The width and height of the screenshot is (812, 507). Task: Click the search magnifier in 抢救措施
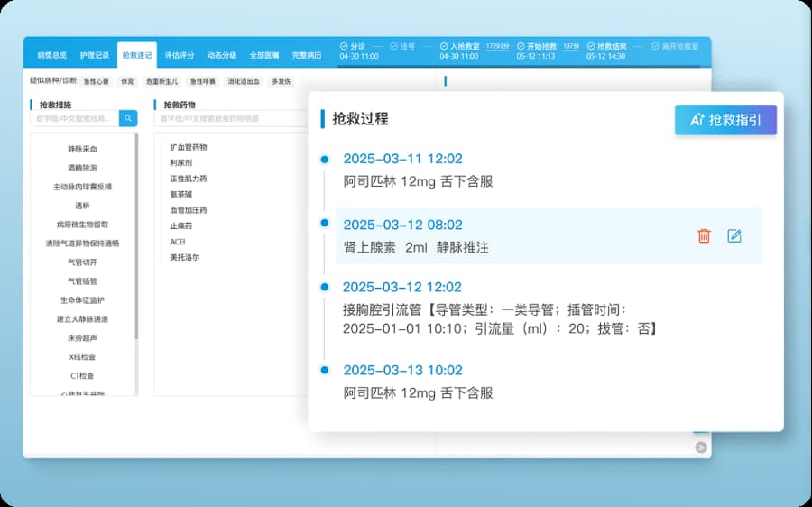128,118
